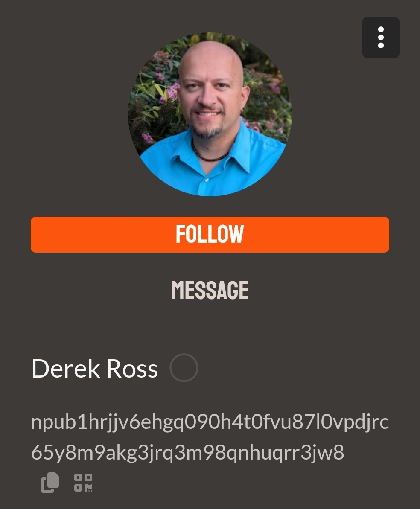The height and width of the screenshot is (509, 420).
Task: Enlarge the circular avatar photo
Action: (x=210, y=114)
